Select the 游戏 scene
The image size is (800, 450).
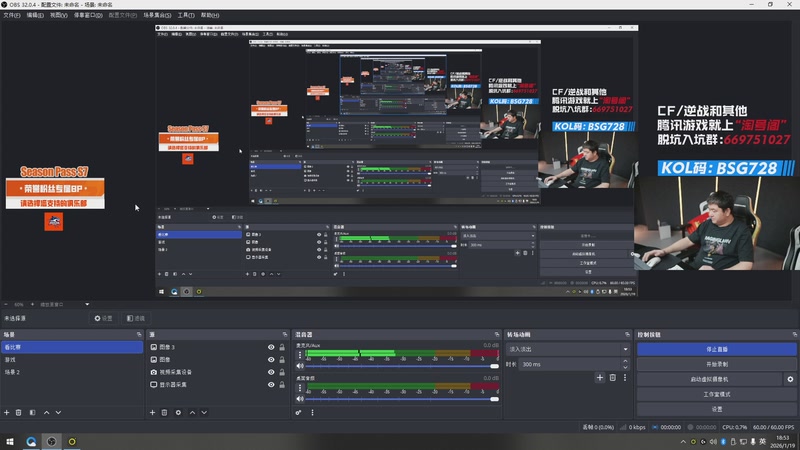tap(71, 360)
